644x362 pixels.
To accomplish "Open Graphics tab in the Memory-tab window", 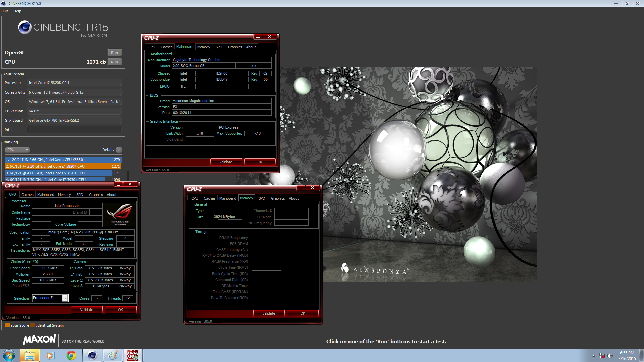I will (278, 198).
